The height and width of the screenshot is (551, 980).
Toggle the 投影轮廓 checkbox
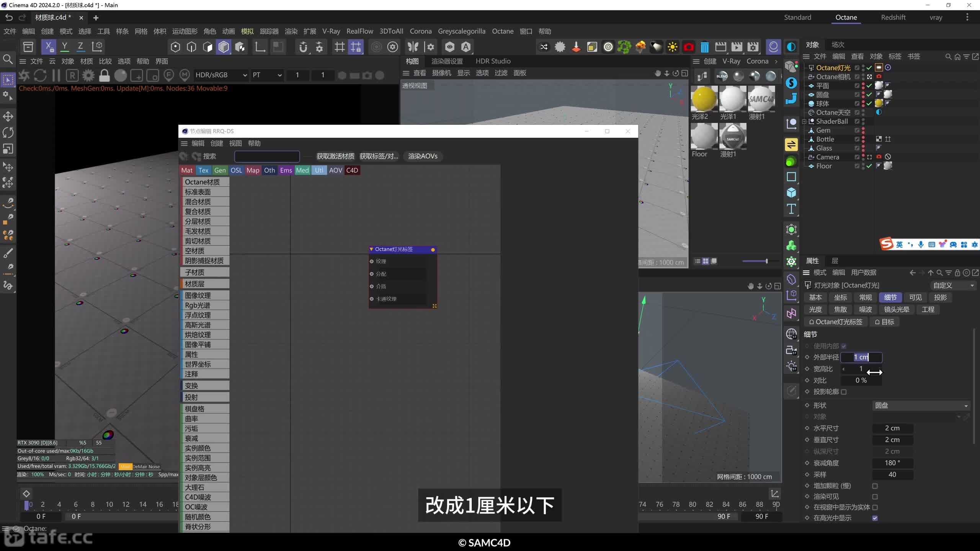pyautogui.click(x=844, y=392)
